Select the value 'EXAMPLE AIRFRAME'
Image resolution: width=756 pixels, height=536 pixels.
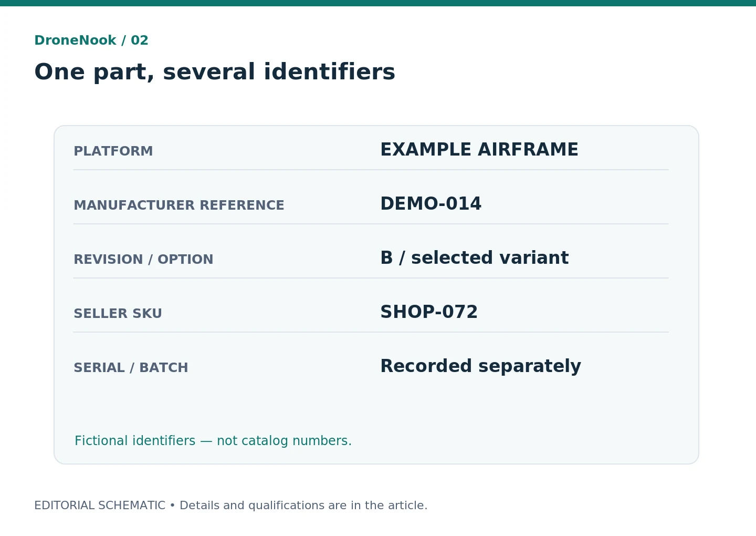coord(479,150)
